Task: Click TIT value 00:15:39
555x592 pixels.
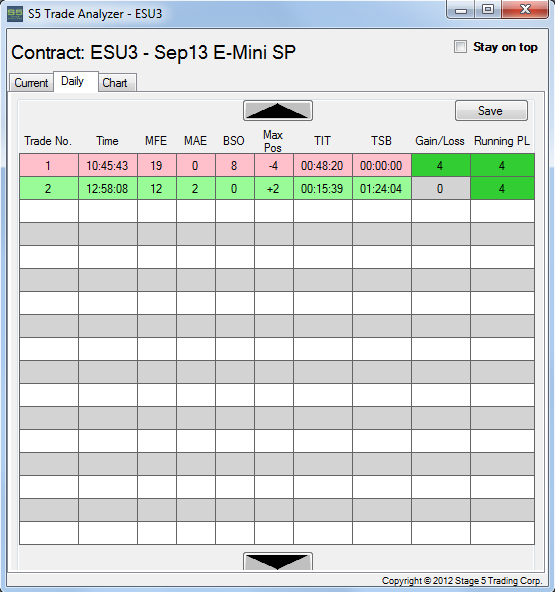Action: [x=323, y=188]
